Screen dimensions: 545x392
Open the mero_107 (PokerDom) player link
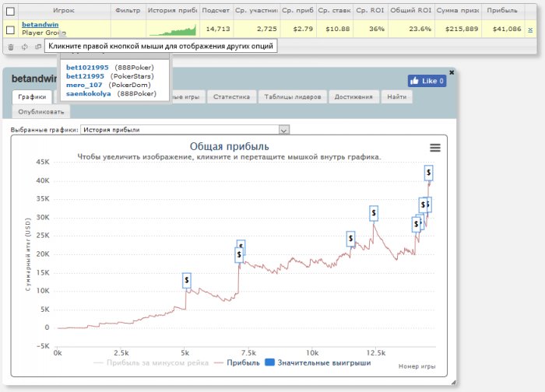click(x=84, y=85)
